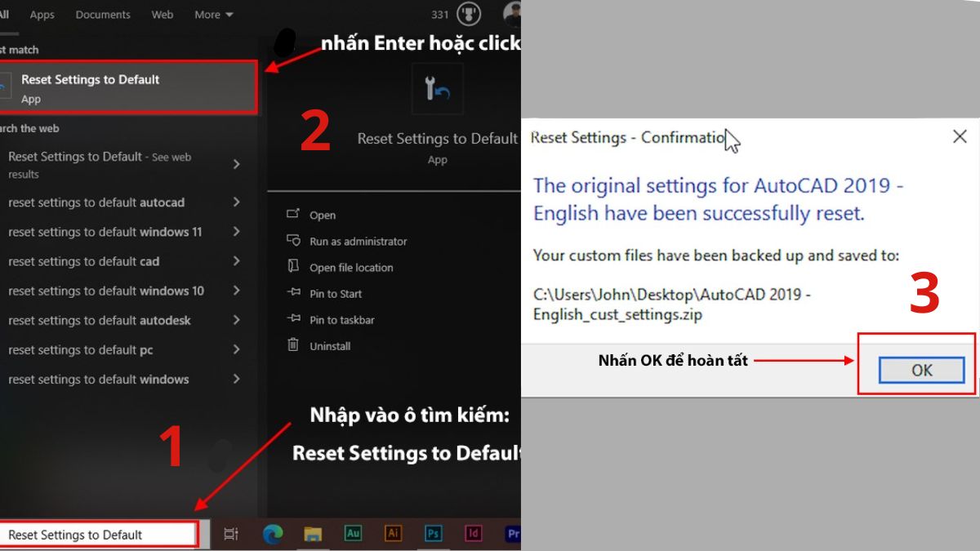Click the Reset Settings to Default app icon
This screenshot has height=551, width=980.
pos(438,90)
